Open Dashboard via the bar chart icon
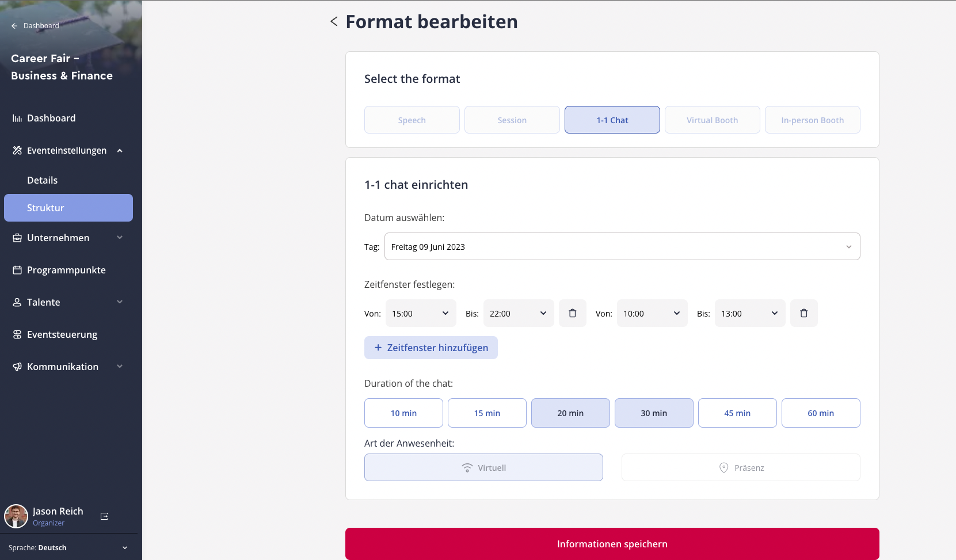The height and width of the screenshot is (560, 956). click(x=17, y=119)
